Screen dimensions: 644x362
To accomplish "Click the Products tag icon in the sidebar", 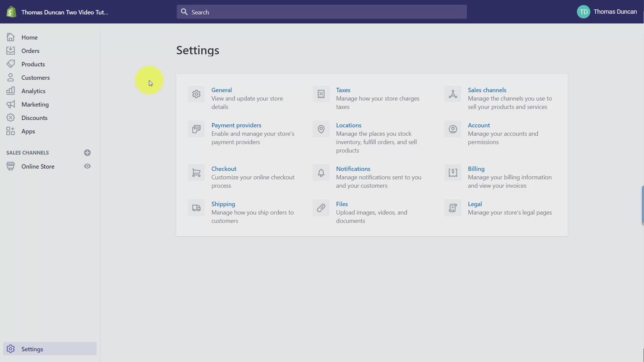I will (10, 64).
